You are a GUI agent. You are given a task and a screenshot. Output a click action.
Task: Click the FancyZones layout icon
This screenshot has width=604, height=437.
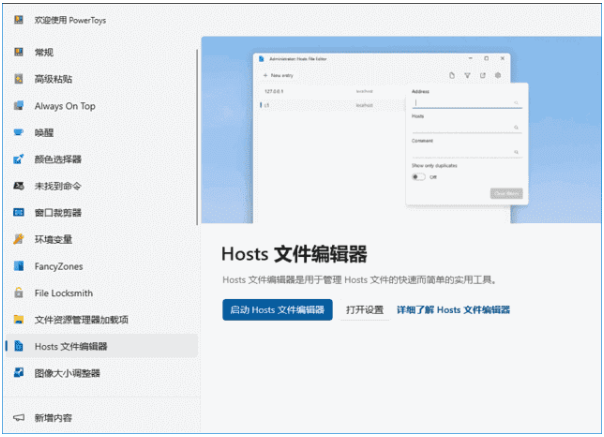coord(18,266)
